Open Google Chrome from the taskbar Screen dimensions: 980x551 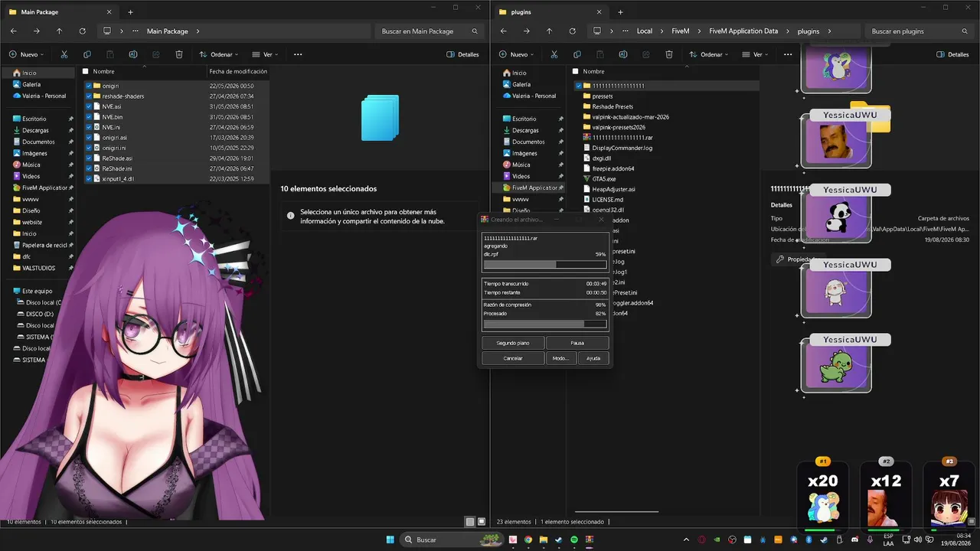click(528, 540)
